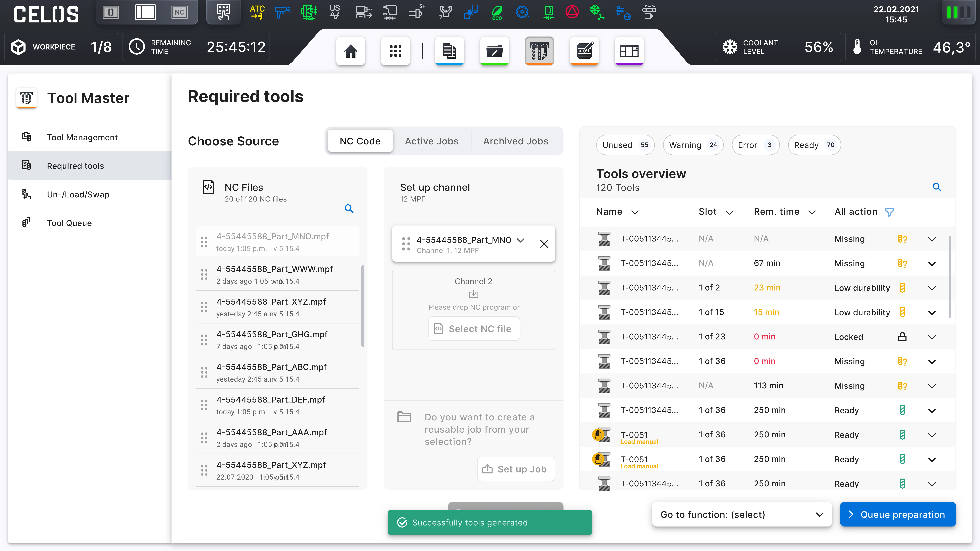Open the All action filter funnel
The image size is (980, 551).
coord(889,212)
